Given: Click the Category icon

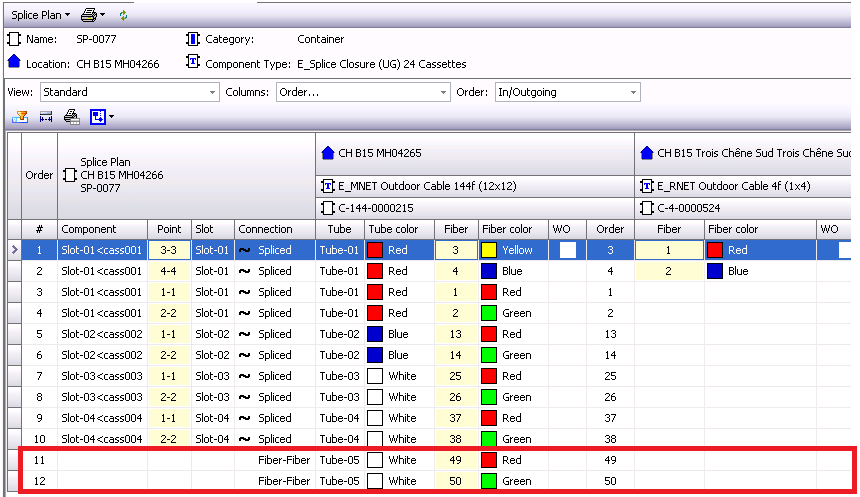Looking at the screenshot, I should [x=193, y=39].
